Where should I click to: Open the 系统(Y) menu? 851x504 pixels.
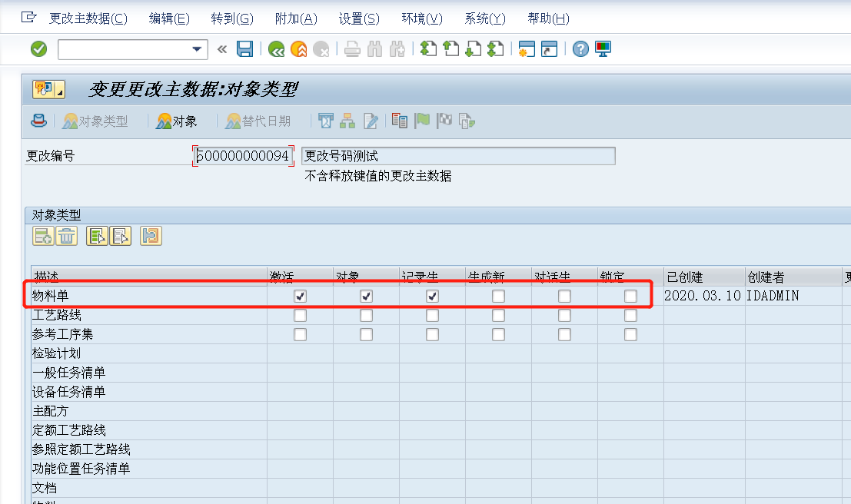484,19
